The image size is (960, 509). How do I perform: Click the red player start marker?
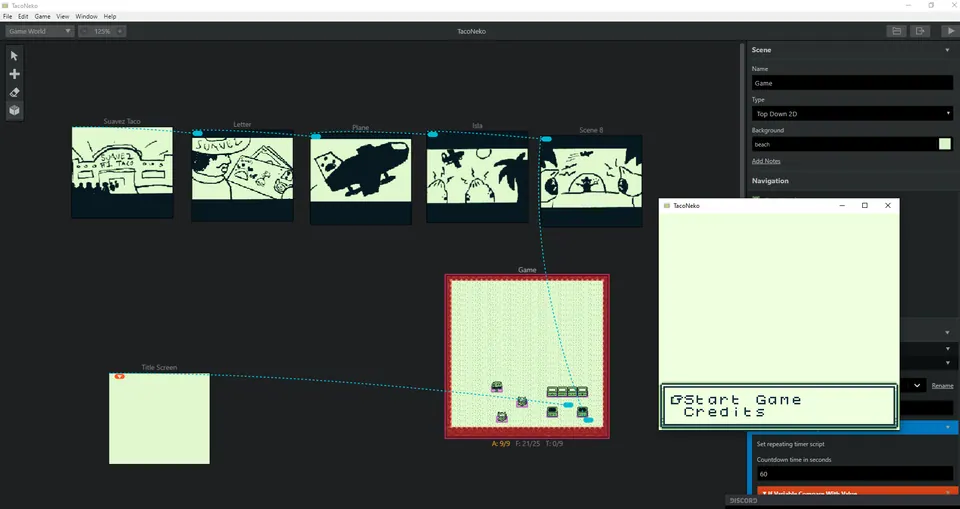click(119, 376)
